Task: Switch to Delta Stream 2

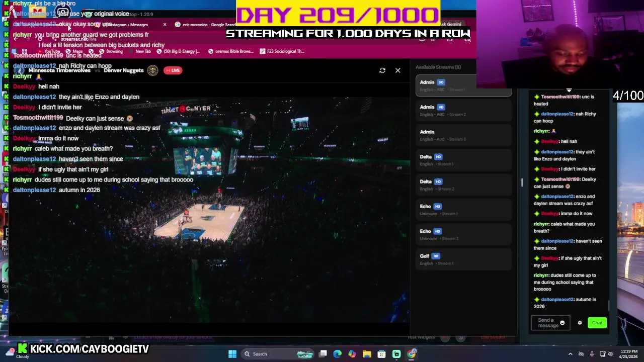Action: (x=463, y=185)
